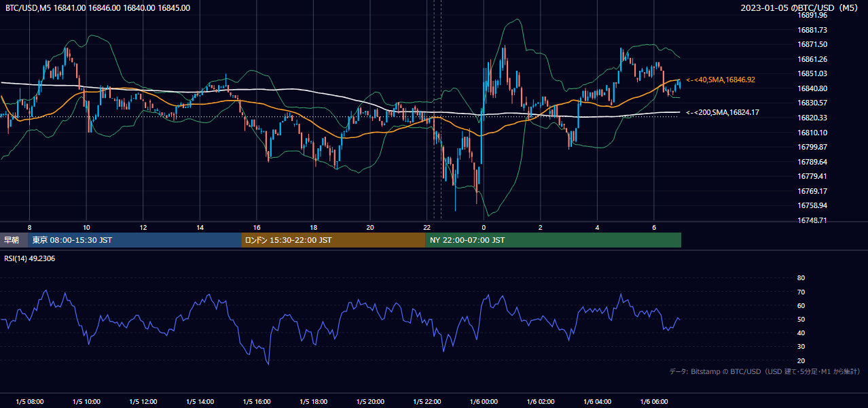Click price axis value 16861.26
The height and width of the screenshot is (408, 868).
tap(812, 59)
